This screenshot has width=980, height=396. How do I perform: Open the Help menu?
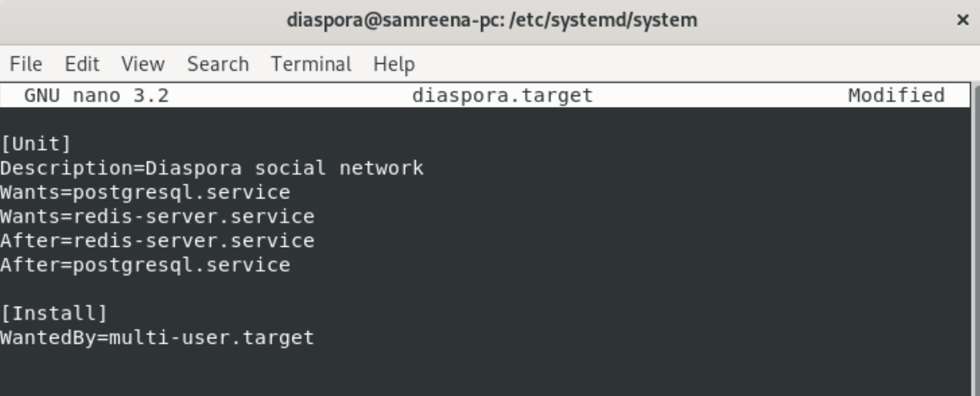pos(393,64)
